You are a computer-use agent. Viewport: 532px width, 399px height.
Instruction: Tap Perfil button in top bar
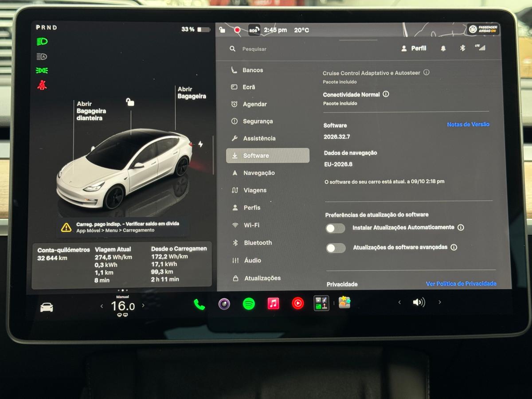tap(414, 48)
